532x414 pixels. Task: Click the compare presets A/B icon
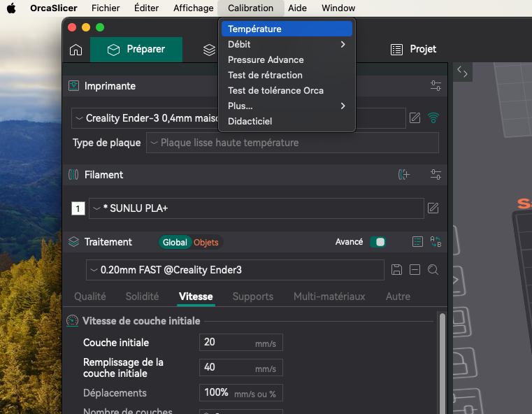click(436, 241)
